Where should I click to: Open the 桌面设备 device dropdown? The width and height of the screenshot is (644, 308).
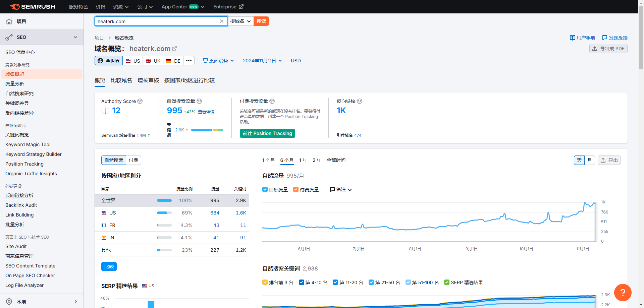click(x=218, y=61)
